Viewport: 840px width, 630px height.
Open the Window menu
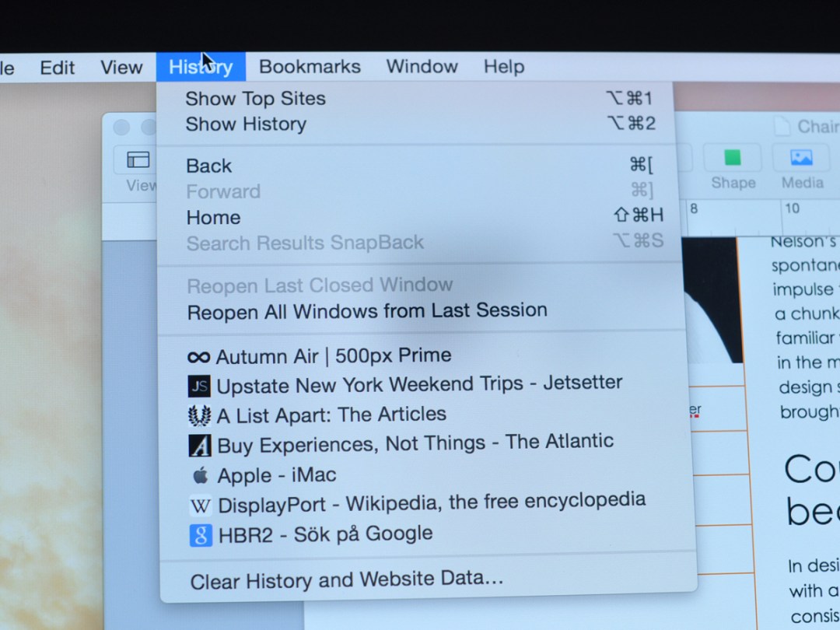422,66
